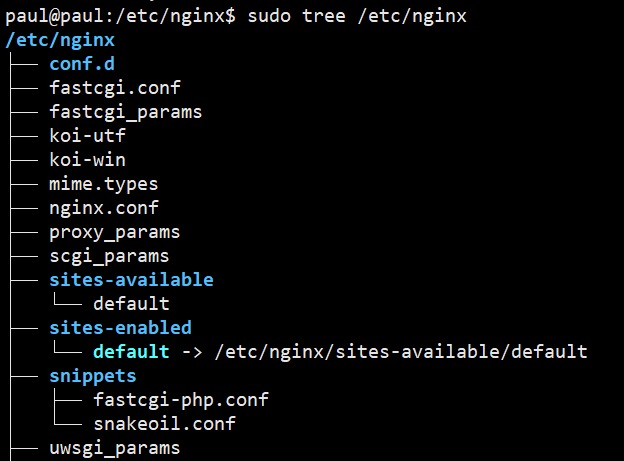Select the scgi_params file name

109,256
